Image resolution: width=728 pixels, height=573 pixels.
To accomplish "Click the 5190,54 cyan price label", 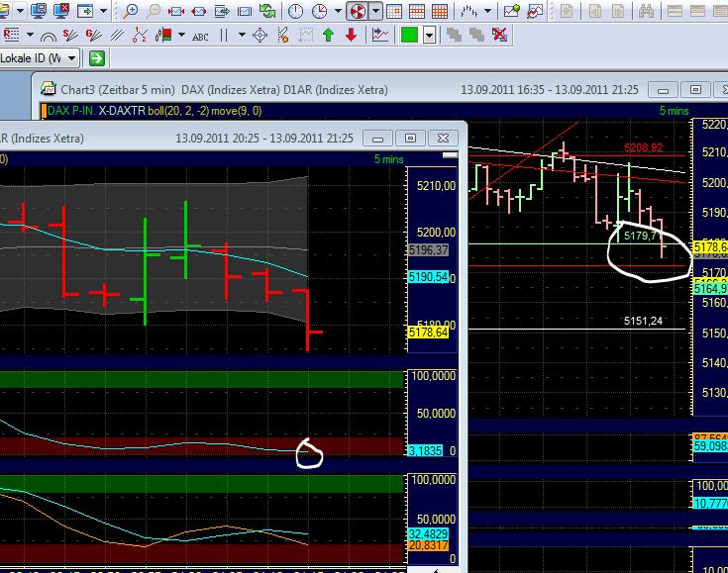I will click(x=429, y=277).
